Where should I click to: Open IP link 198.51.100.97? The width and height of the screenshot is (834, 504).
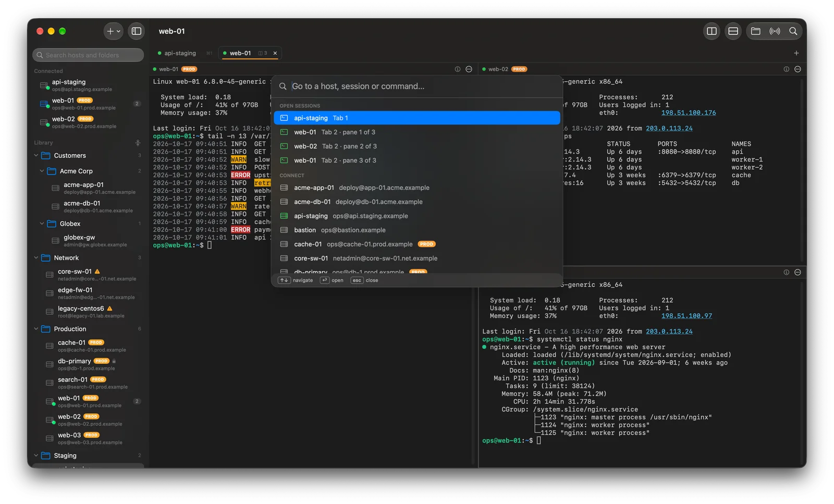(686, 316)
